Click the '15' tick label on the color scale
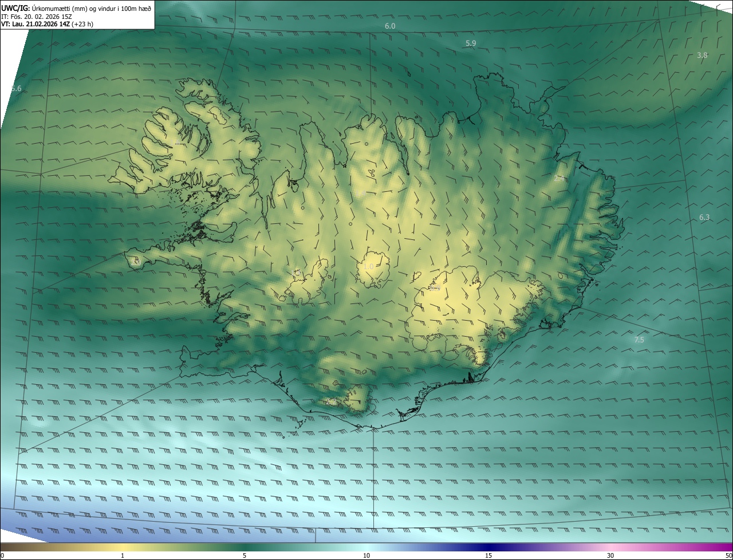The image size is (733, 560). click(x=488, y=555)
